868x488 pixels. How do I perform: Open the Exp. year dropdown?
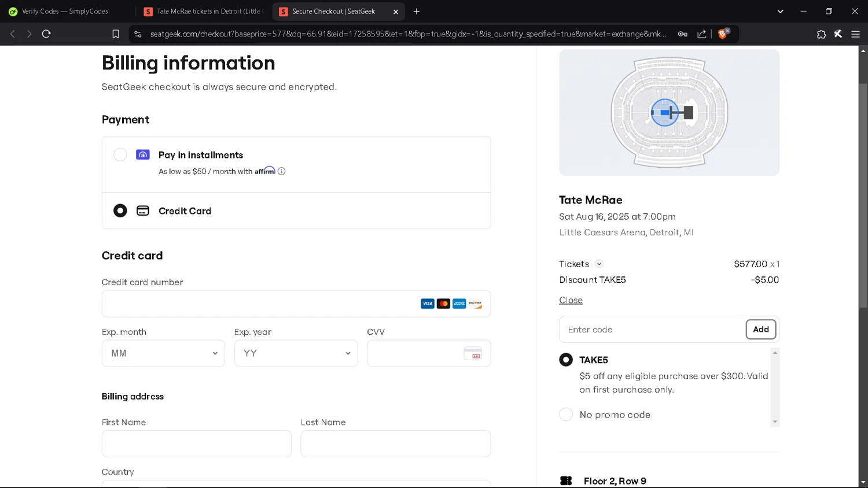pyautogui.click(x=296, y=353)
